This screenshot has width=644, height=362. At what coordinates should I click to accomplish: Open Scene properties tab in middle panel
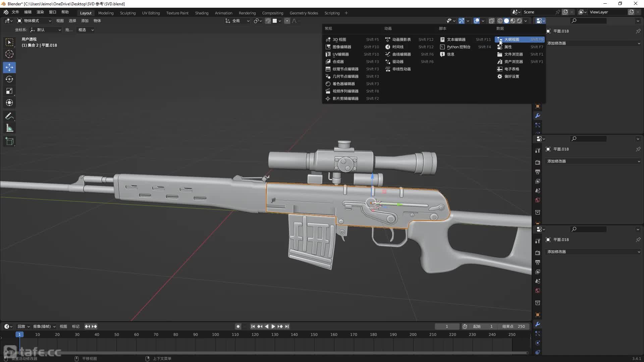pyautogui.click(x=538, y=190)
